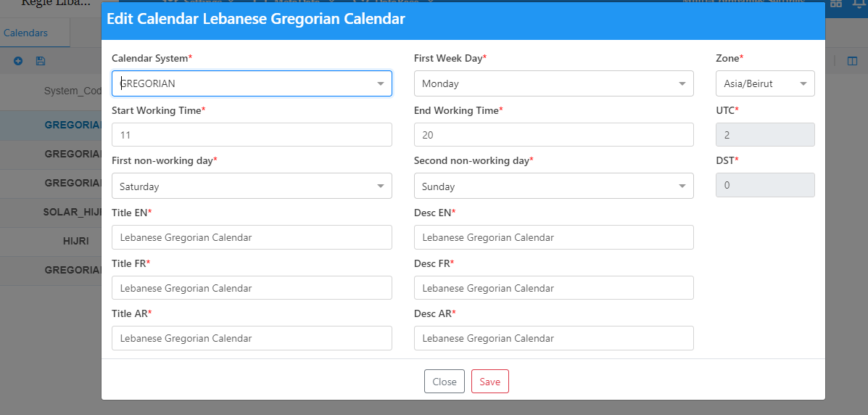Switch to the Calendars tab

click(26, 33)
